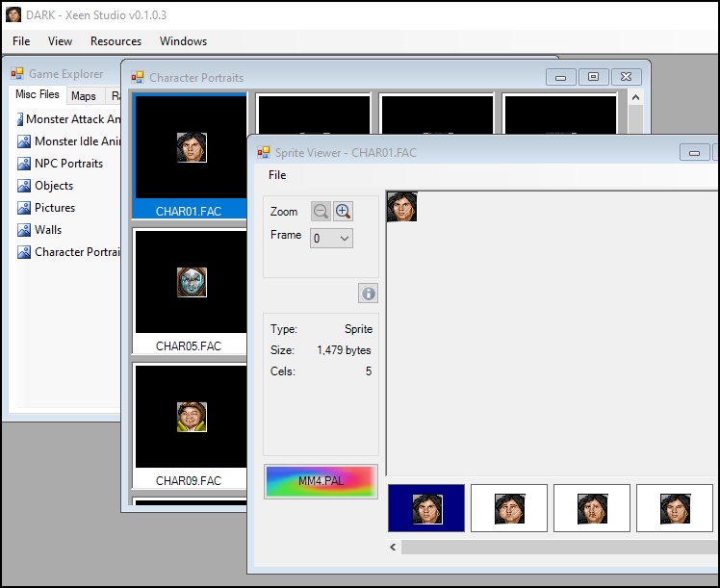Screen dimensions: 720x588
Task: Click the frame strip scroll-left arrow
Action: click(x=393, y=547)
